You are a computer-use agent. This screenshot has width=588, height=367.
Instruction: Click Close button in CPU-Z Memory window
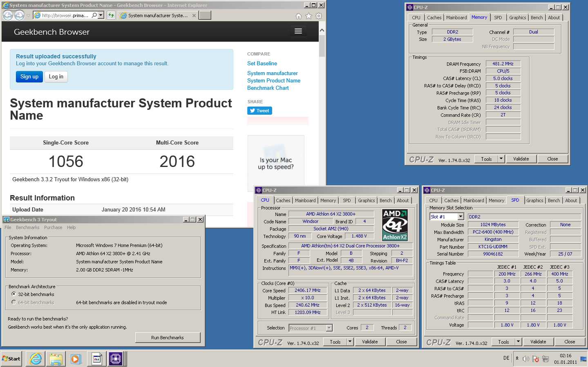point(552,159)
